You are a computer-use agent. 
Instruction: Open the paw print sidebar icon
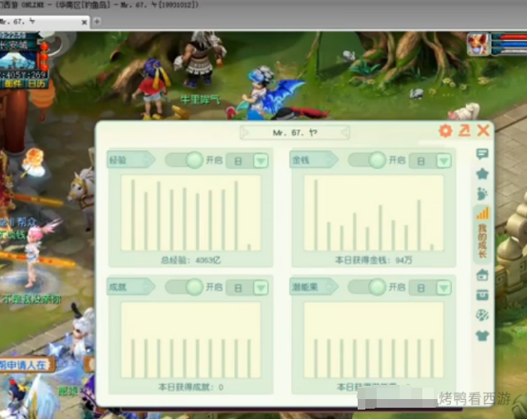coord(482,194)
